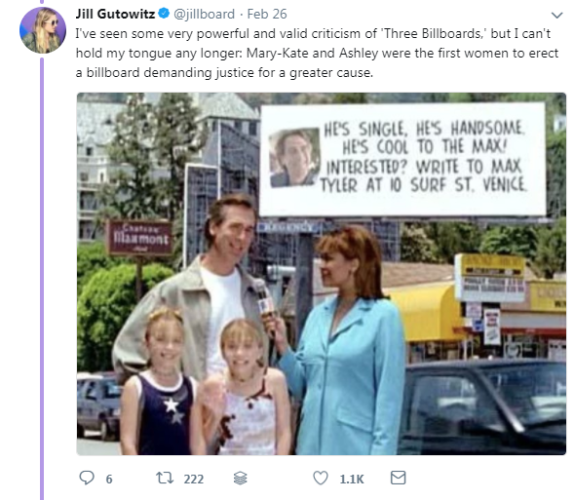Click the billboard sign in photo
The width and height of the screenshot is (574, 500).
coord(403,160)
